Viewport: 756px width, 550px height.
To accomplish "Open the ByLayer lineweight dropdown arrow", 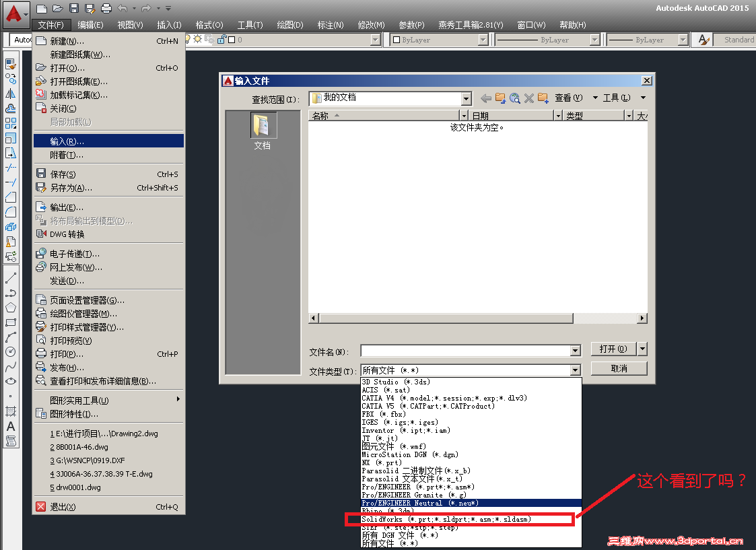I will point(683,40).
